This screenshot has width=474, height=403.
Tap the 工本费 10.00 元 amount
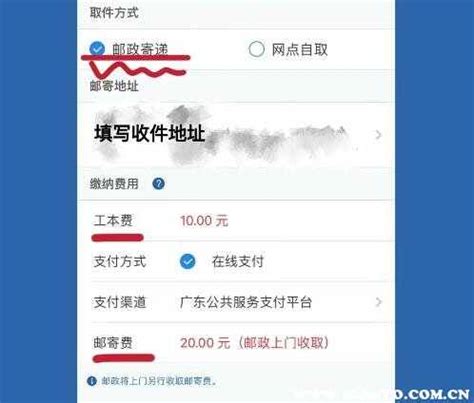204,221
